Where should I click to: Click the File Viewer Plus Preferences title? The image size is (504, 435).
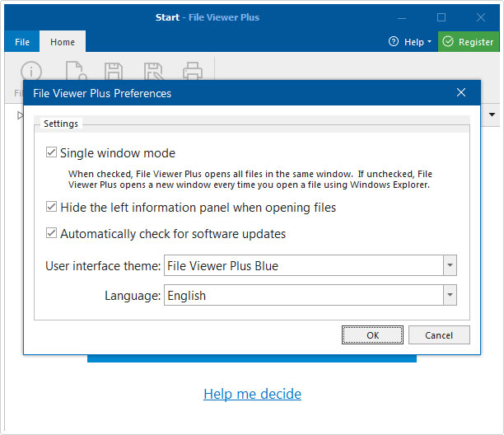[x=102, y=93]
